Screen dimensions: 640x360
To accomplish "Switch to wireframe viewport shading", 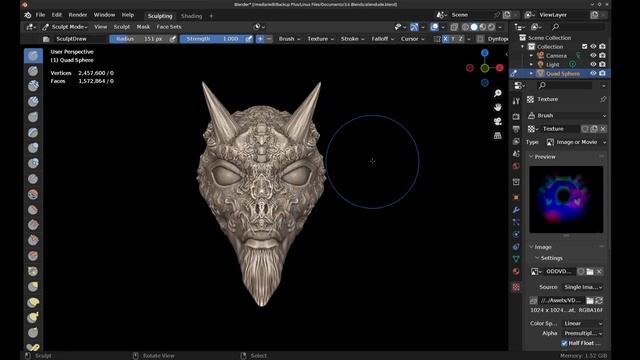I will [x=465, y=27].
